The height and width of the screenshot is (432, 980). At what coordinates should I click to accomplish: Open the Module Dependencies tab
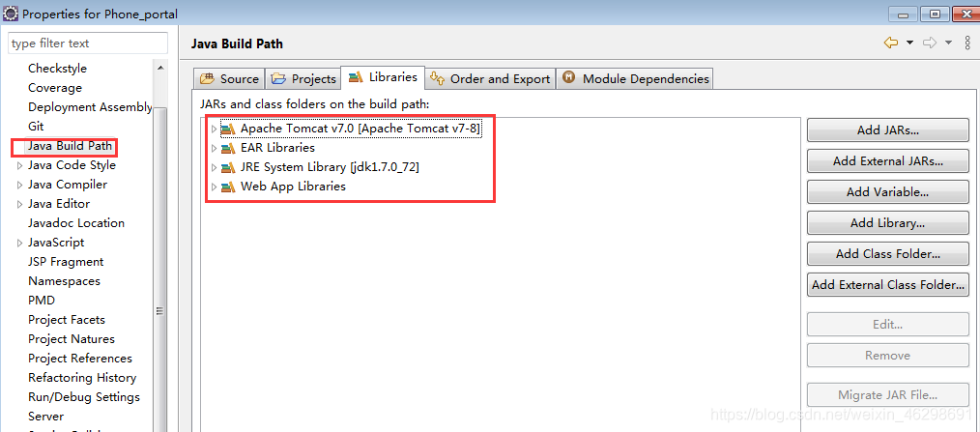[x=635, y=79]
